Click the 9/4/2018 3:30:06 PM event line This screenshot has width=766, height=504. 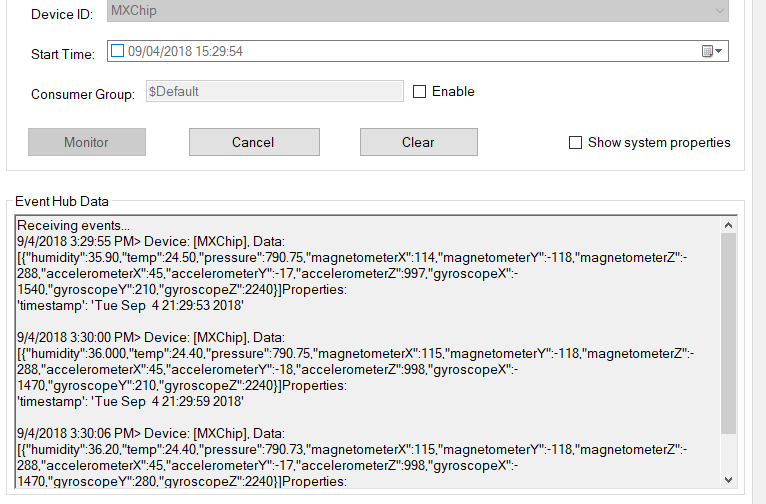pos(151,434)
